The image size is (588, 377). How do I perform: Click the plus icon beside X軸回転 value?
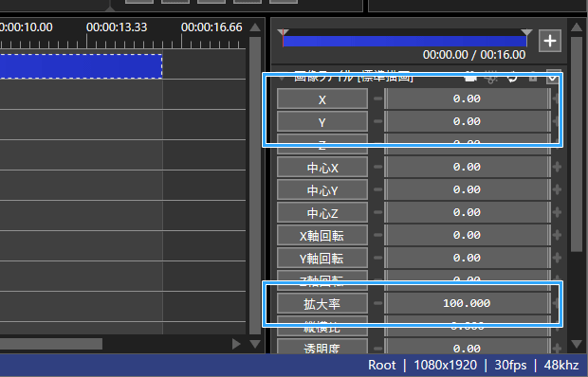[557, 235]
